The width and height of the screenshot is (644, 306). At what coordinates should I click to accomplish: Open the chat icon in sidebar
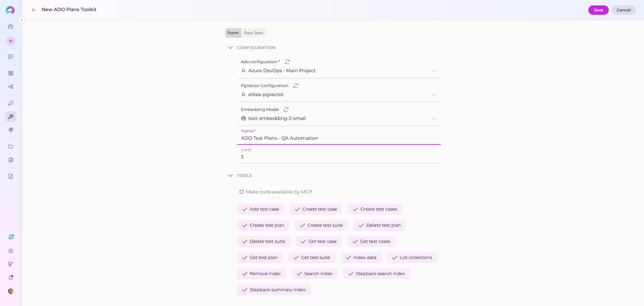tap(11, 57)
